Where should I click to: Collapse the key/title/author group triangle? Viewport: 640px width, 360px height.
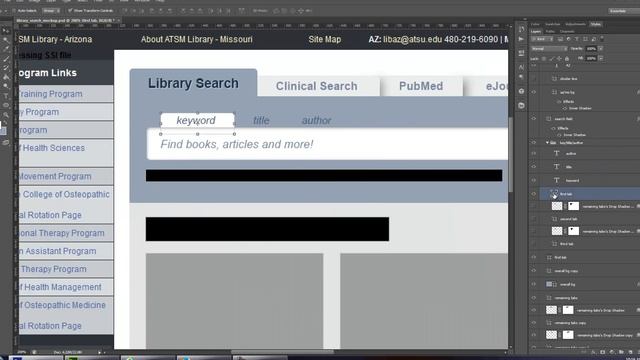coord(547,143)
